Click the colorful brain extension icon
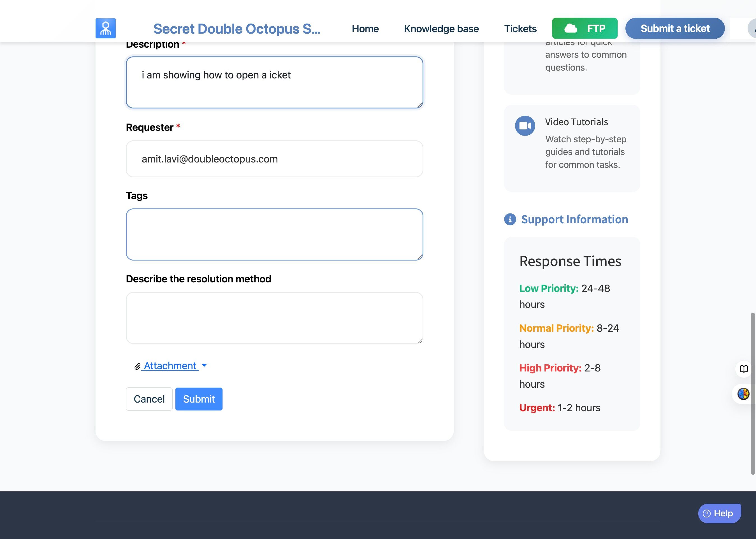The image size is (756, 539). coord(743,394)
